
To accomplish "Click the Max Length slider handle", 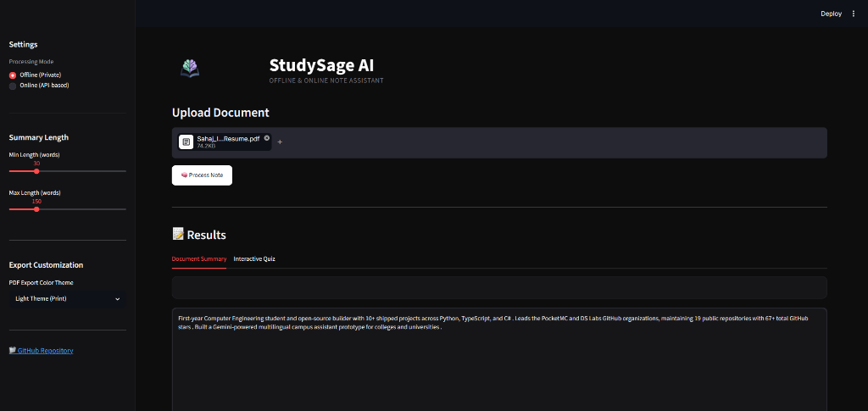I will point(36,209).
